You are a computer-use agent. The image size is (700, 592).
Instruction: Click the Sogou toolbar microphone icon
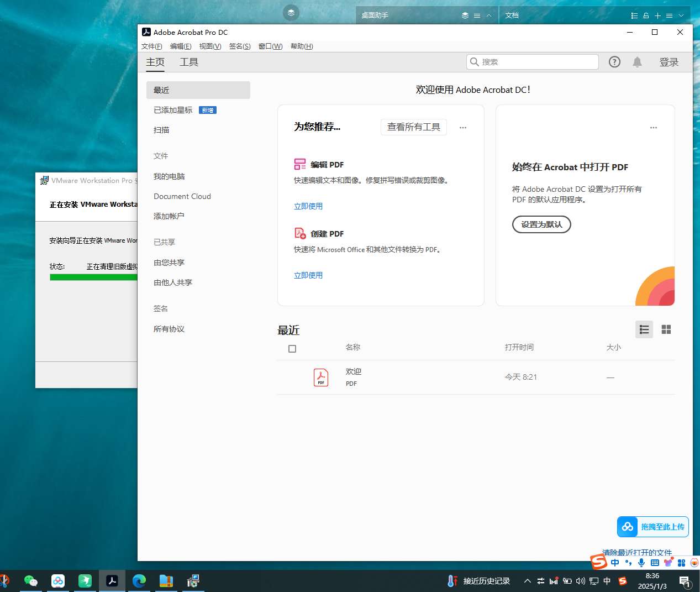pos(641,563)
